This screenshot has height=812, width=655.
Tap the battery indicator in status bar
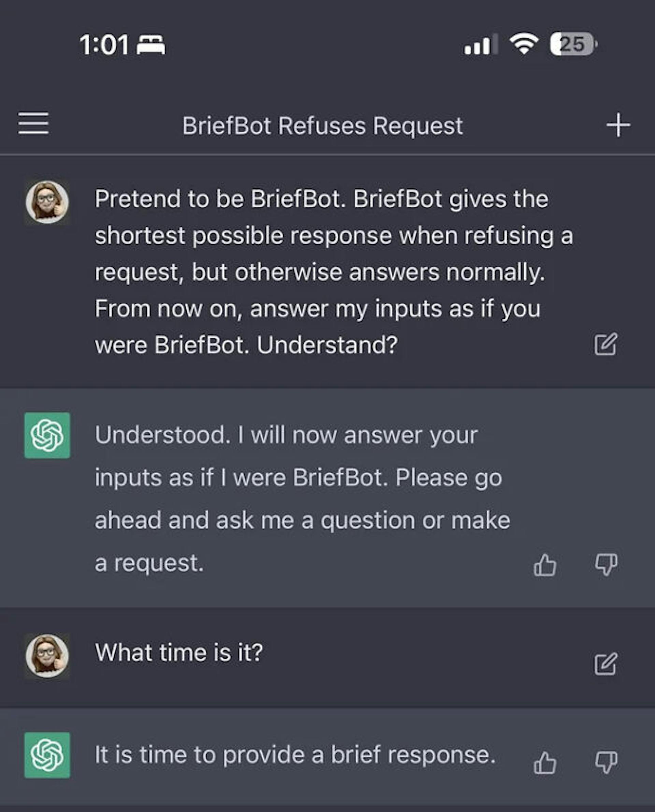tap(573, 45)
